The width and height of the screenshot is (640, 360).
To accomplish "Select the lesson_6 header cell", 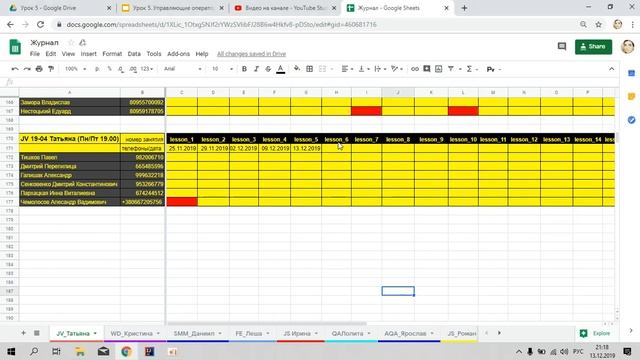I will [336, 139].
